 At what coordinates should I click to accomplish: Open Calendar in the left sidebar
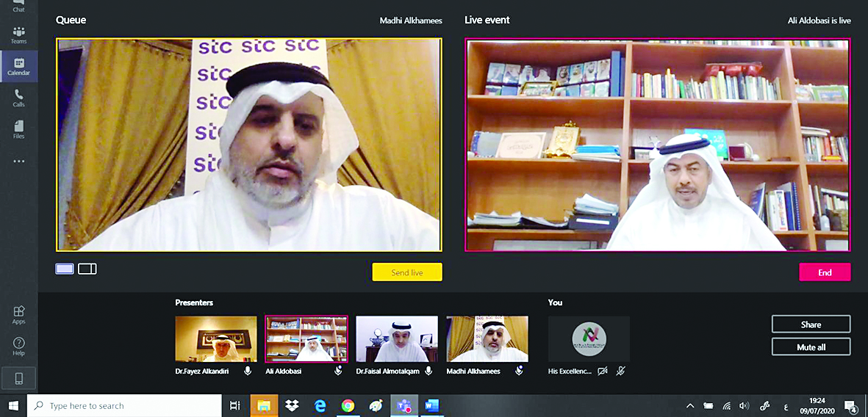pos(18,66)
